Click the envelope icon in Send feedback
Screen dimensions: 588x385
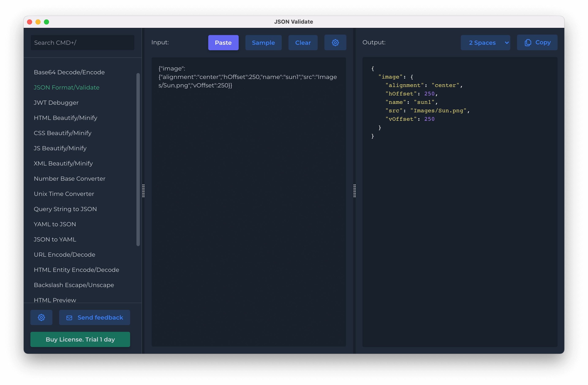69,317
